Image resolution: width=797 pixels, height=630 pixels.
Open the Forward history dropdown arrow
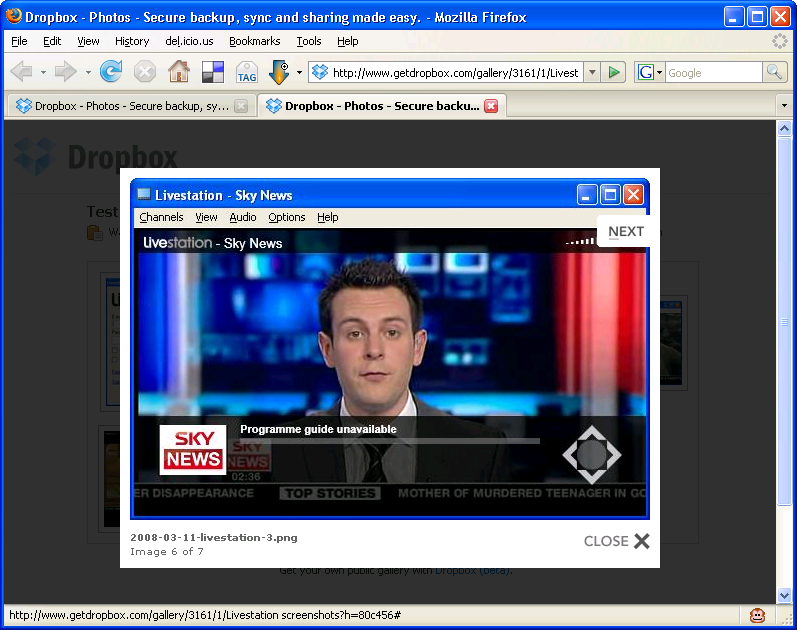point(88,72)
